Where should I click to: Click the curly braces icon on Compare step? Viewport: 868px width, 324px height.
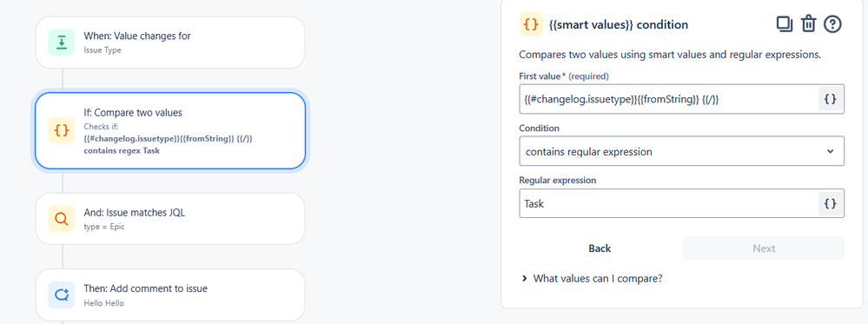[61, 130]
